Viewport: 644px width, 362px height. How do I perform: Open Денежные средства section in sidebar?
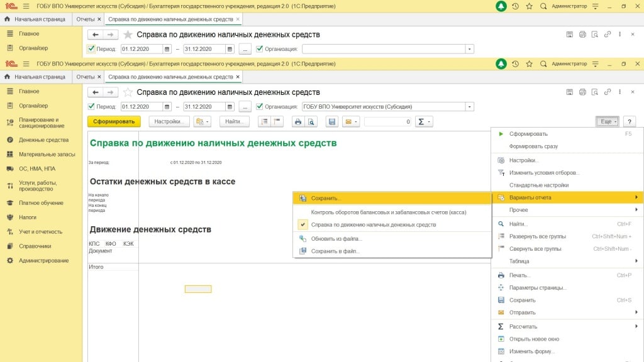[43, 140]
